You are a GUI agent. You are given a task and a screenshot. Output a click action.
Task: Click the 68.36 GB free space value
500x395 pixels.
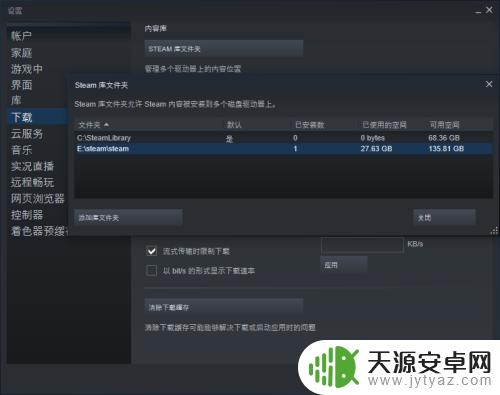point(444,138)
